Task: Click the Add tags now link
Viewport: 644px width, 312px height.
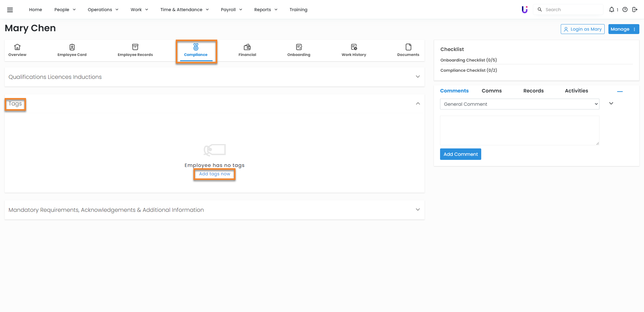Action: 214,174
